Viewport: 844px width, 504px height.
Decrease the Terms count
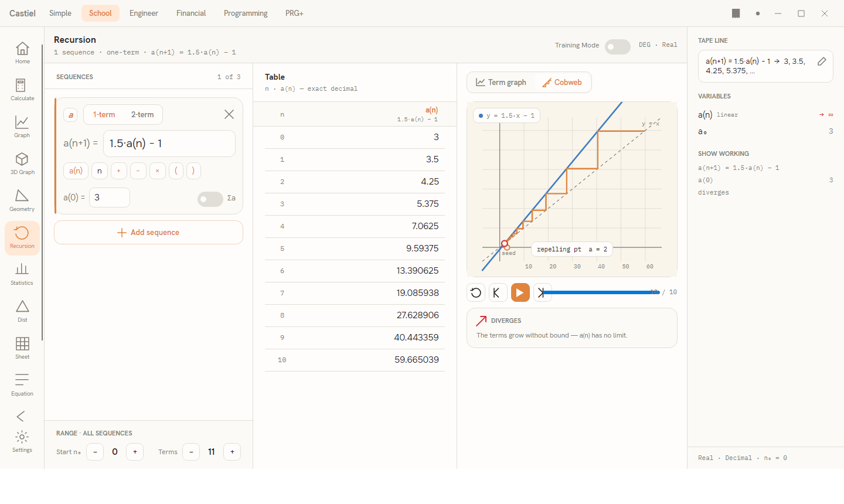[x=191, y=452]
